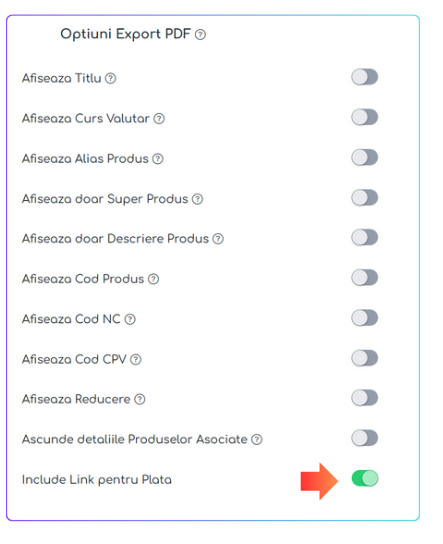Screen dimensions: 443x544
Task: Enable the Afiseaza Cod CPV toggle
Action: click(x=365, y=358)
